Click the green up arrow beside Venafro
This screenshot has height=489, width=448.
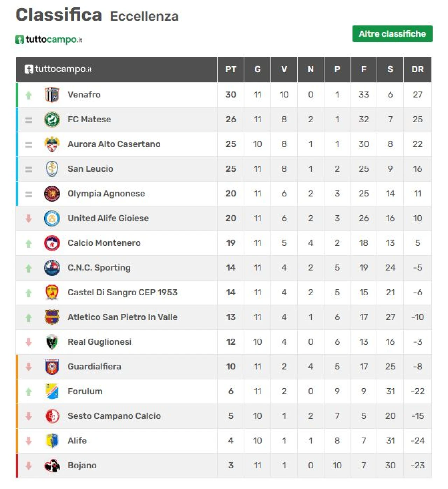point(29,95)
